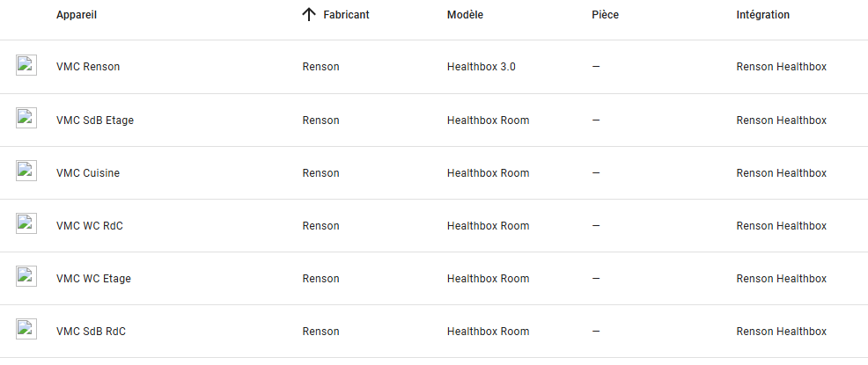Click the sort arrow beside Fabricant
The height and width of the screenshot is (365, 868).
(308, 15)
